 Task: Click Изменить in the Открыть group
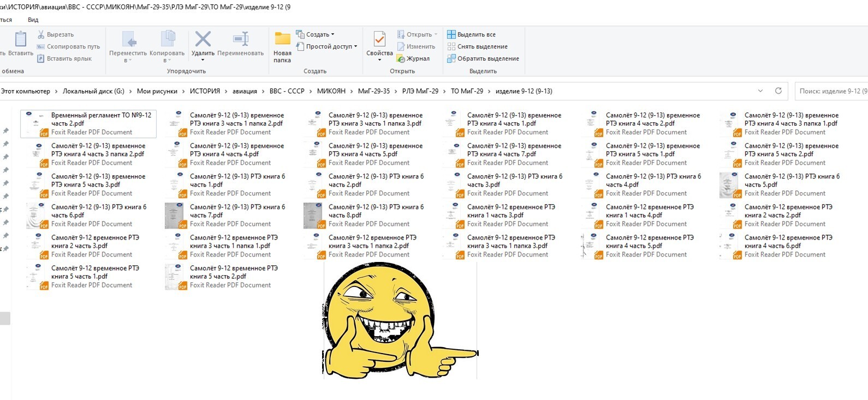pyautogui.click(x=416, y=46)
